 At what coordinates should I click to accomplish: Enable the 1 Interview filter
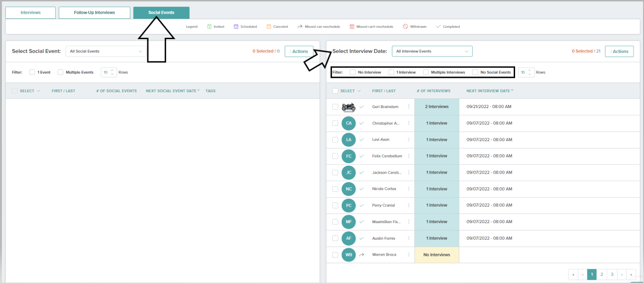[391, 72]
